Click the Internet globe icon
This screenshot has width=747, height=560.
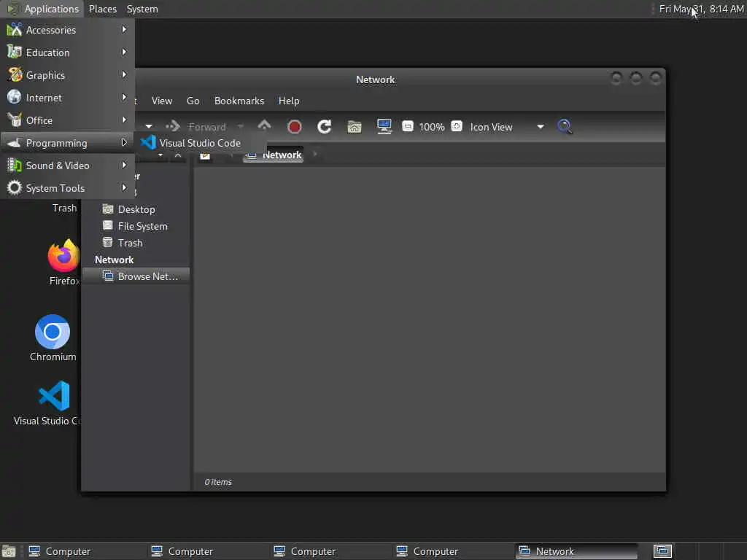(15, 97)
